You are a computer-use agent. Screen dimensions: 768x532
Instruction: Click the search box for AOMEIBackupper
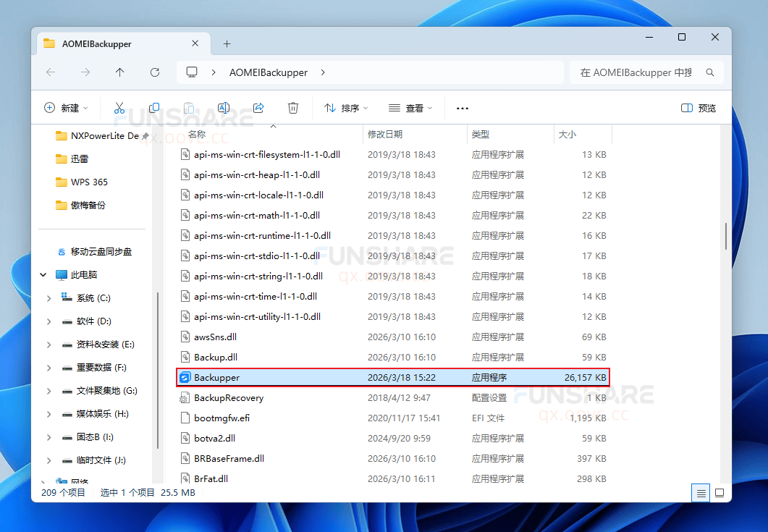click(637, 72)
